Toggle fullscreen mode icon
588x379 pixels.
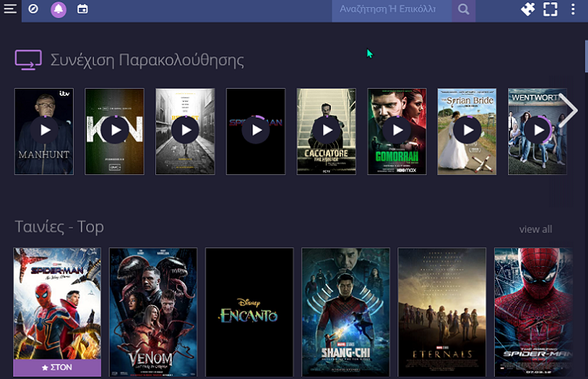tap(550, 9)
